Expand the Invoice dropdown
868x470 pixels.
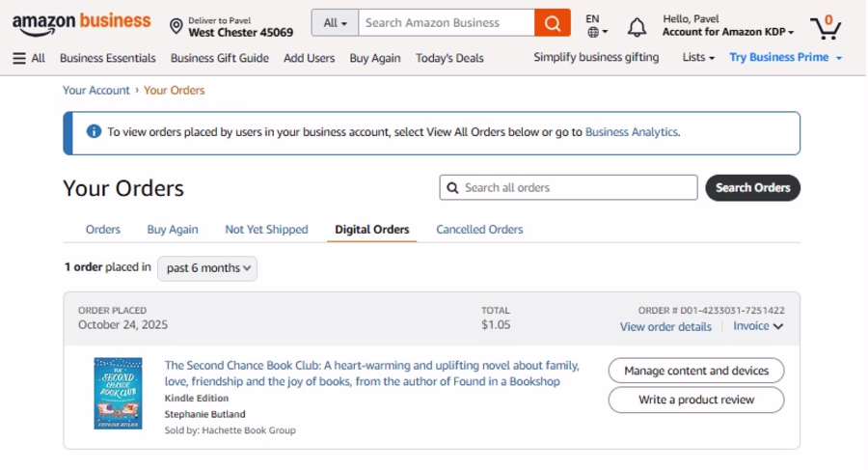point(758,326)
